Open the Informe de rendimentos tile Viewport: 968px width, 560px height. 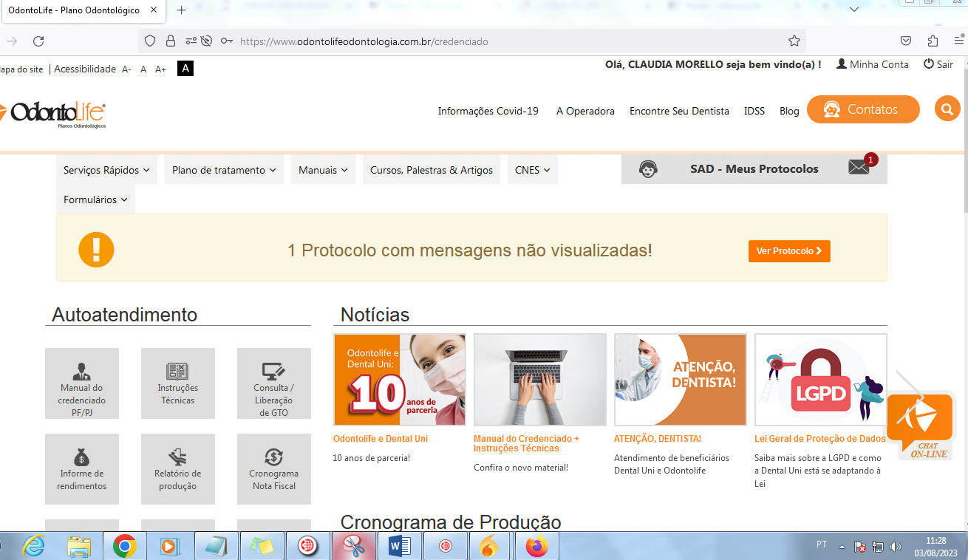(82, 469)
